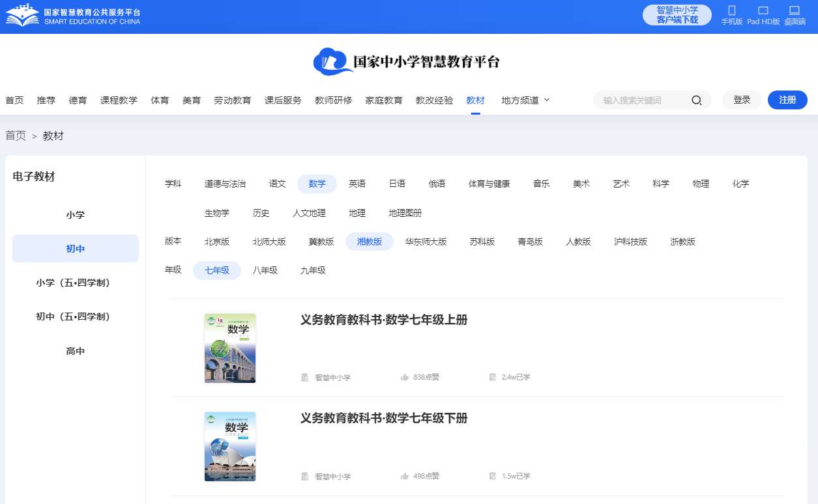The width and height of the screenshot is (818, 504).
Task: Click the Smart Education of China logo
Action: pyautogui.click(x=73, y=16)
